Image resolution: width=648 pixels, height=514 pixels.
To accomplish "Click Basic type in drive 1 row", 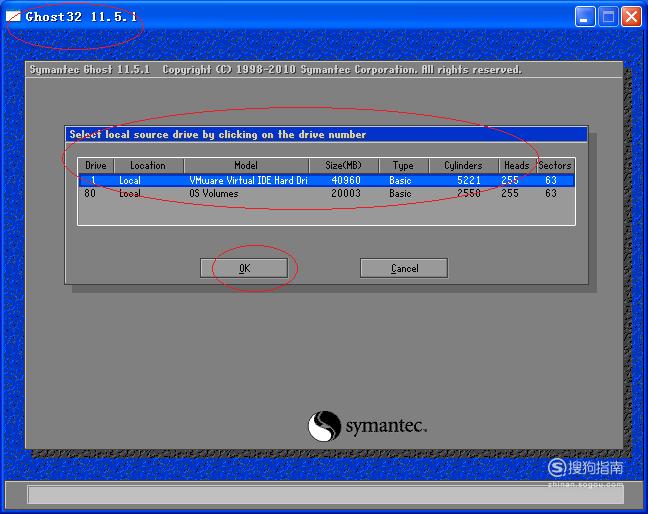I will click(400, 180).
